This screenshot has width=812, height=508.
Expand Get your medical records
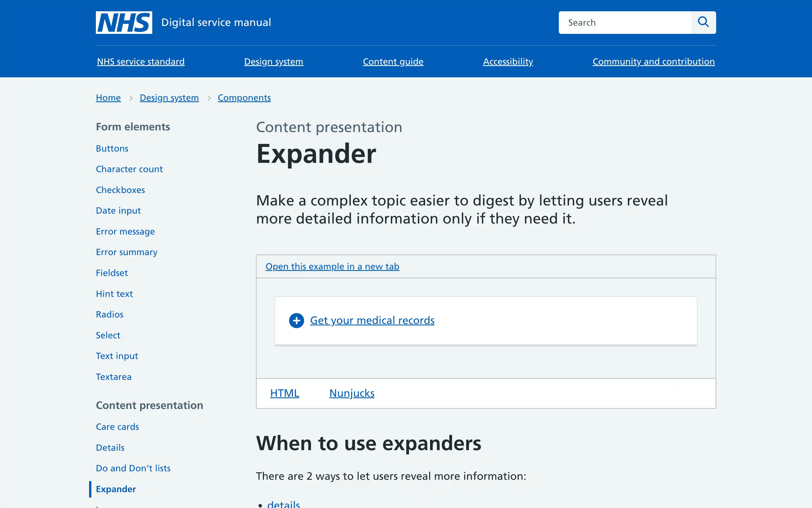tap(372, 321)
